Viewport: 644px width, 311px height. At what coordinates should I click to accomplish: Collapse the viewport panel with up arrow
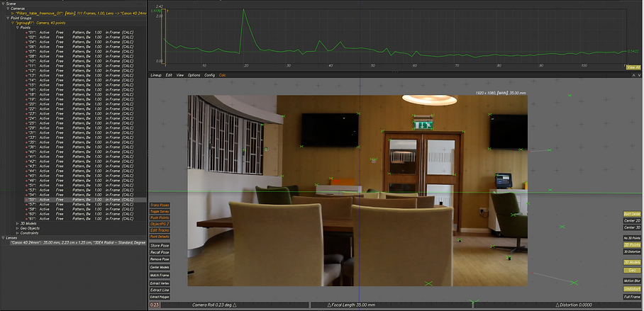(x=634, y=75)
